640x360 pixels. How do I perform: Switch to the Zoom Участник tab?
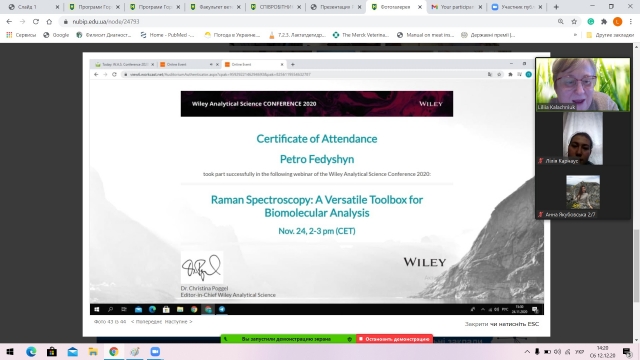pyautogui.click(x=517, y=7)
